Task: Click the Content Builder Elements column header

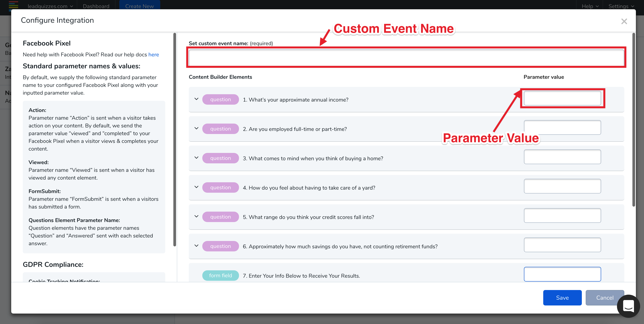Action: pos(220,77)
